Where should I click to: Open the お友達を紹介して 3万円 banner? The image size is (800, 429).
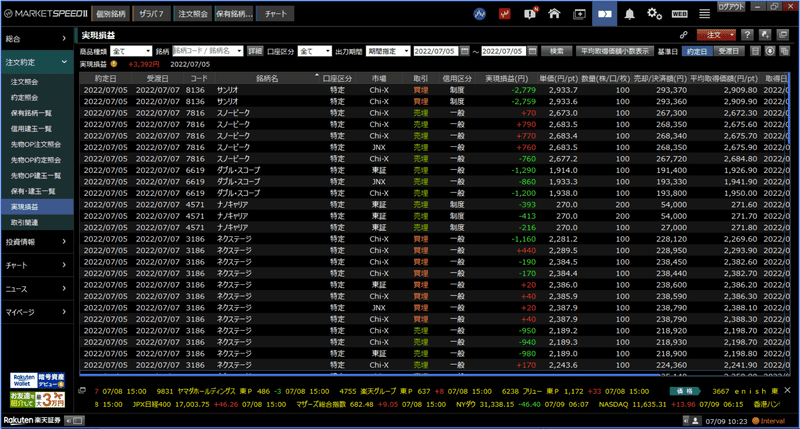(37, 399)
